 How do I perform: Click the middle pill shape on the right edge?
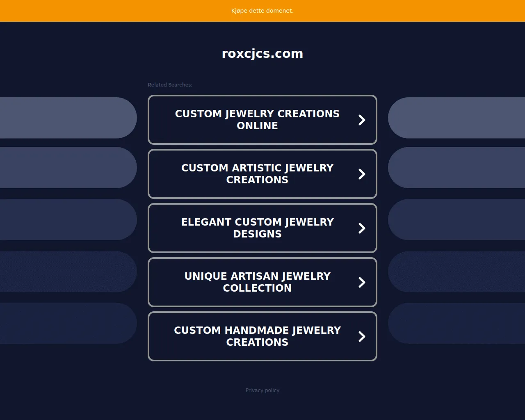point(457,219)
